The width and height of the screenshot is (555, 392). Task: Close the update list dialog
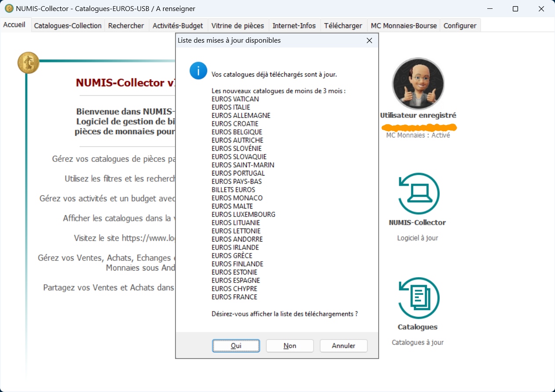click(x=369, y=40)
